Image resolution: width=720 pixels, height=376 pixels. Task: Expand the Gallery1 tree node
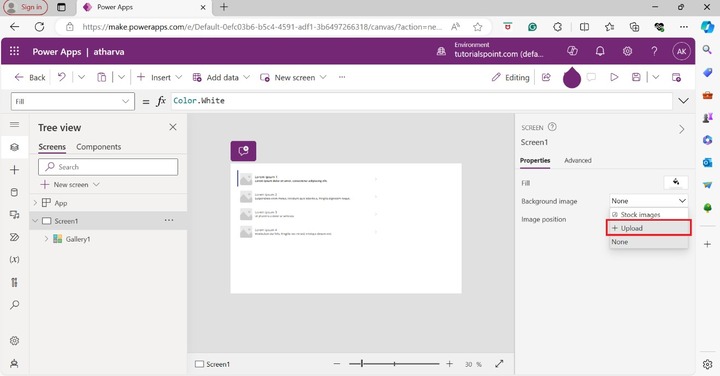(46, 239)
